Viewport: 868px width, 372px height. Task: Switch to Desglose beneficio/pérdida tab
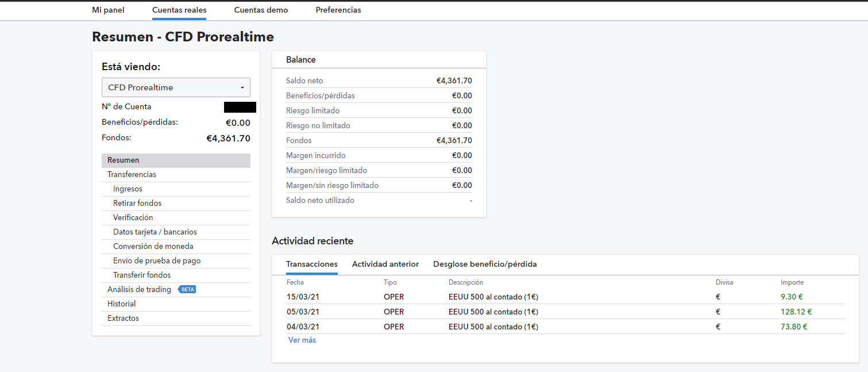click(x=485, y=264)
